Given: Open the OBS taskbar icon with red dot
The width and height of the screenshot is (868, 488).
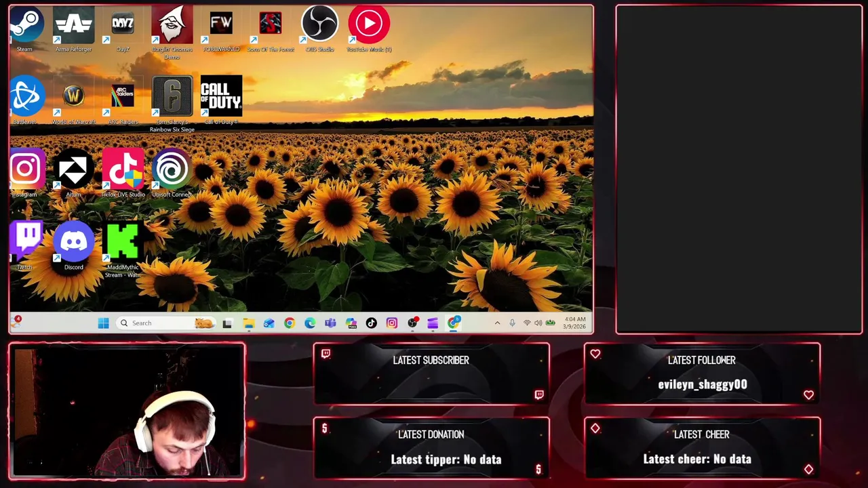Looking at the screenshot, I should pyautogui.click(x=412, y=323).
